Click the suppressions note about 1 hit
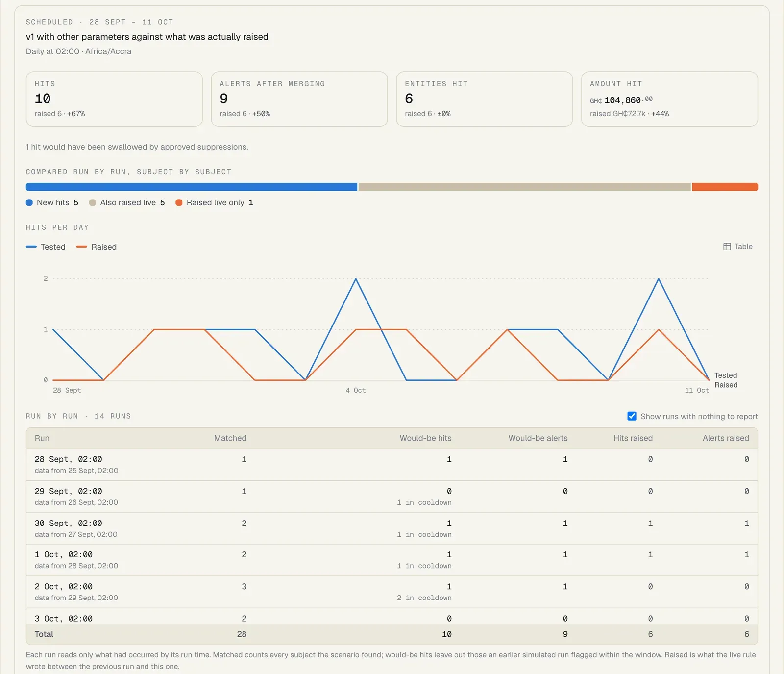 point(137,147)
